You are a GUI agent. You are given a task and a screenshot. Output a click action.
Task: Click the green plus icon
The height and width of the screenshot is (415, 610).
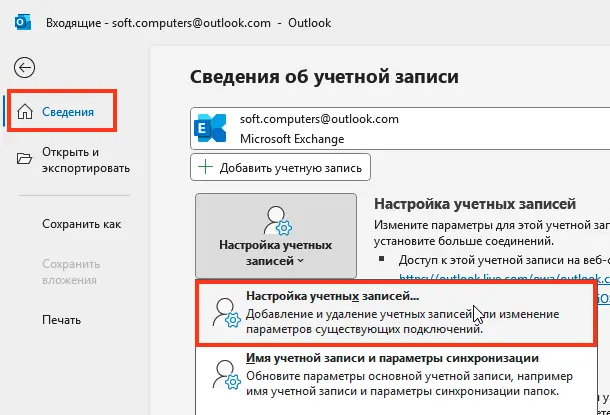(x=205, y=167)
